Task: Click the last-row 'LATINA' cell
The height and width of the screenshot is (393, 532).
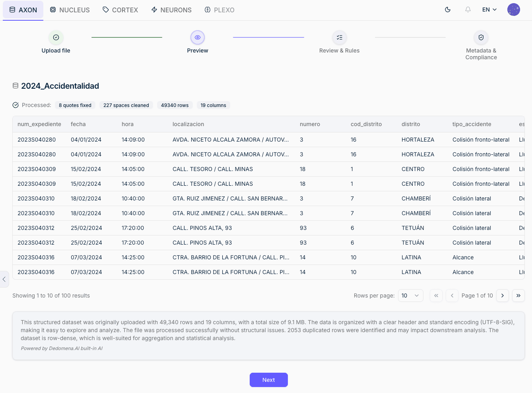Action: (x=411, y=272)
